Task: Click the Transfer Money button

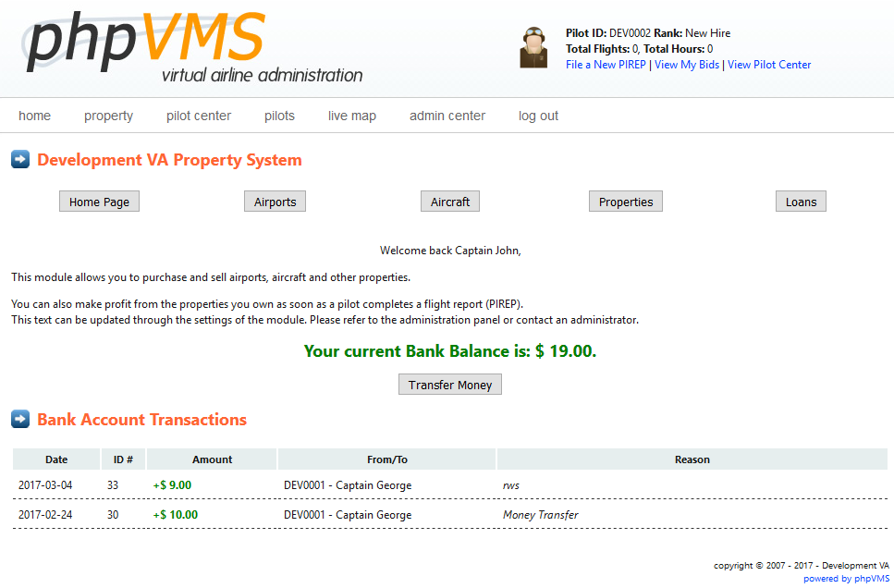Action: 450,385
